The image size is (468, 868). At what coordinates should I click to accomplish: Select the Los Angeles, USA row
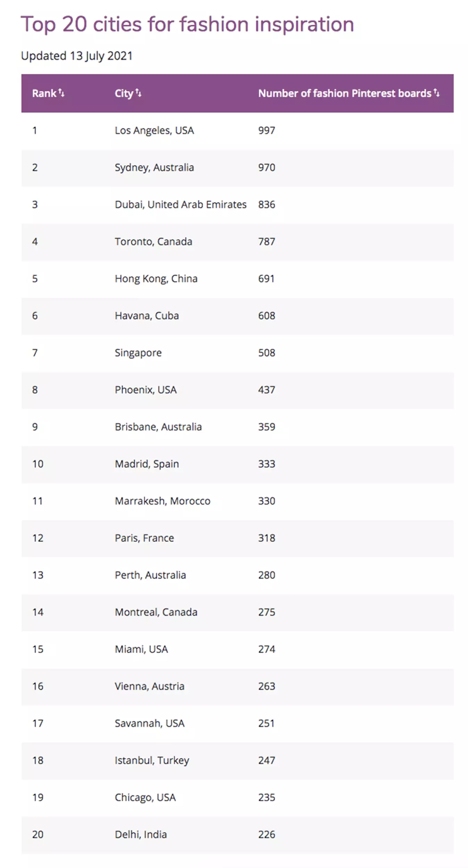tap(237, 131)
